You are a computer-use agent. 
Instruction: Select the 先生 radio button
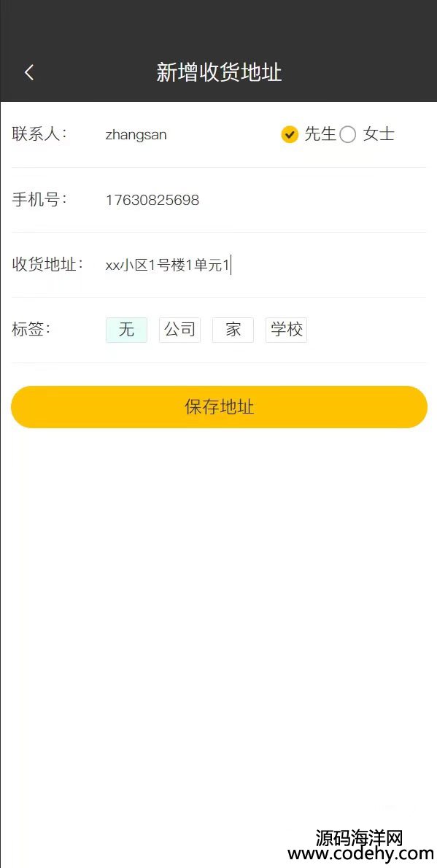pyautogui.click(x=290, y=134)
